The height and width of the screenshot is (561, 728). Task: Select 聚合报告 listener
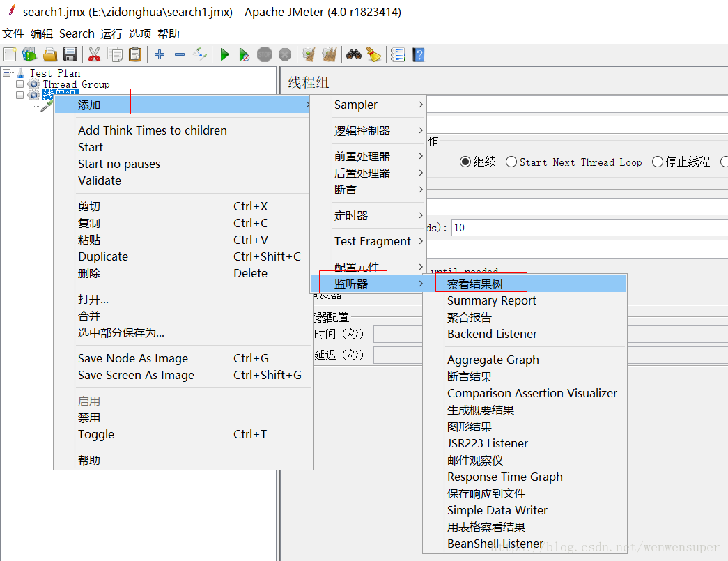click(x=525, y=317)
